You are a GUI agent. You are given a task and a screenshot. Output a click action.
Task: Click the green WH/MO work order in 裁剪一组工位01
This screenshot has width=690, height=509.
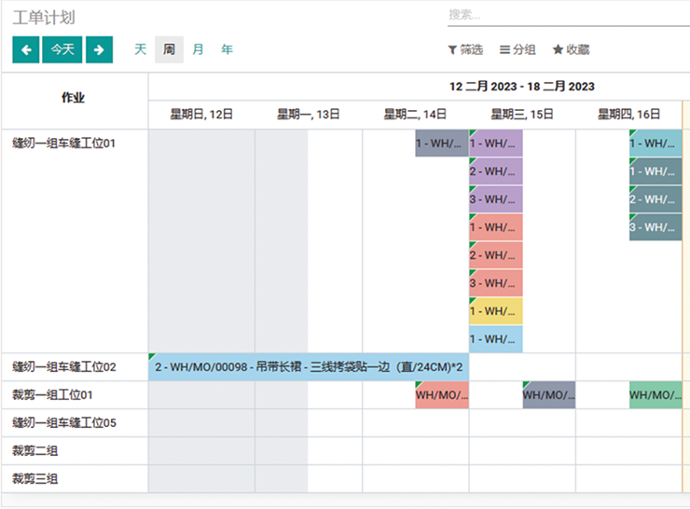(655, 395)
